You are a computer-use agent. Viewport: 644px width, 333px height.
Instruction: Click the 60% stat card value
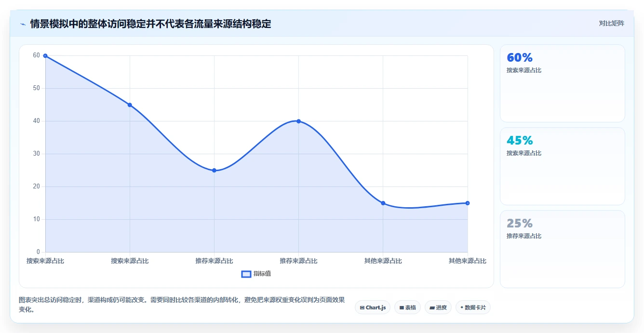coord(520,58)
